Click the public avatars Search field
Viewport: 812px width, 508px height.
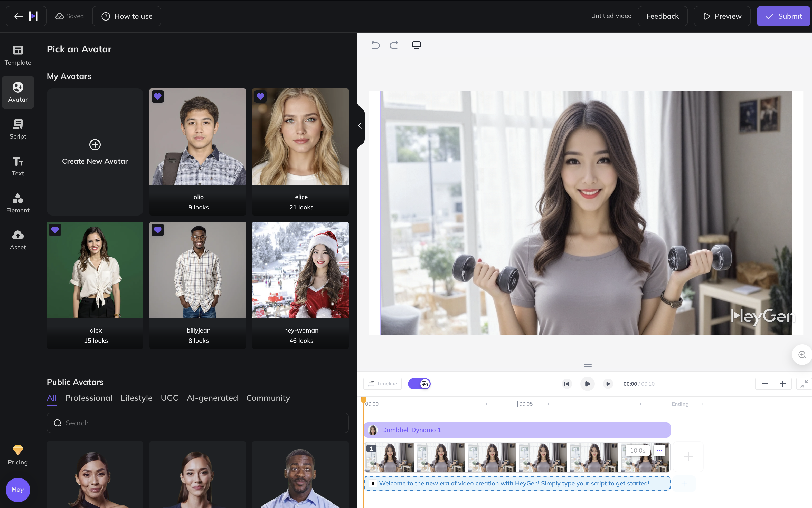(x=198, y=423)
